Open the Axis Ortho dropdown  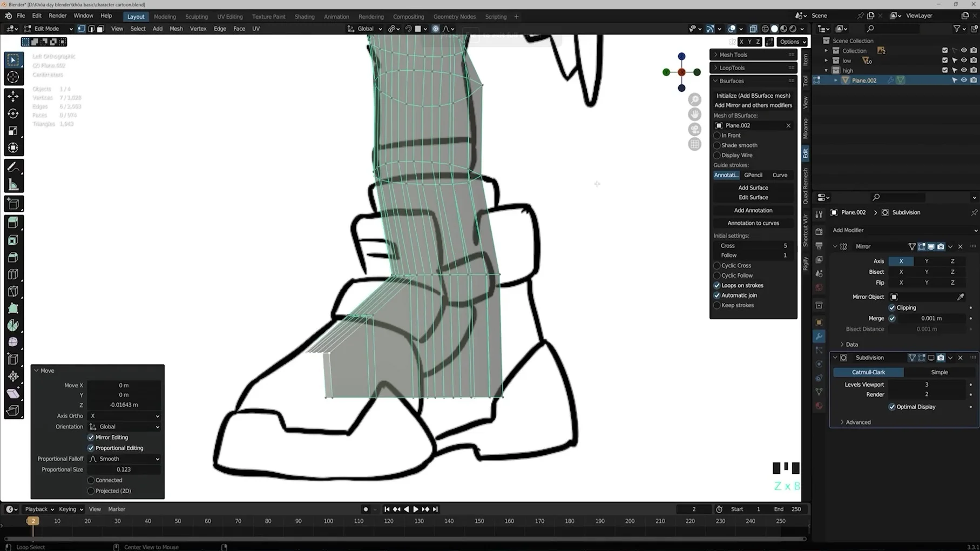pos(124,416)
